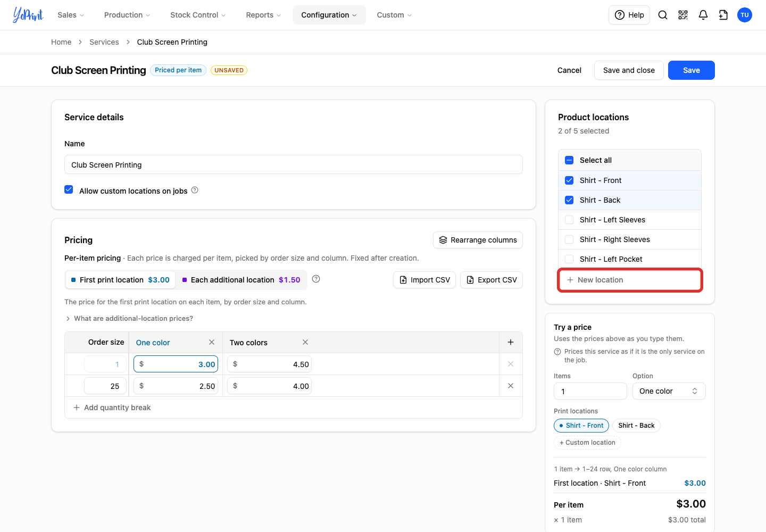
Task: Open the QR code scanner icon
Action: click(683, 15)
